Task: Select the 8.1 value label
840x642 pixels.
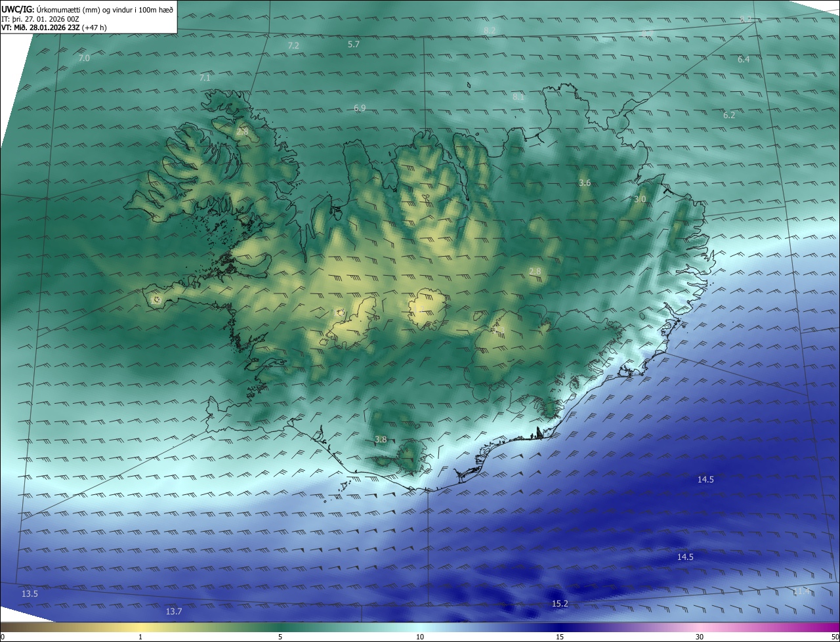Action: (x=518, y=96)
